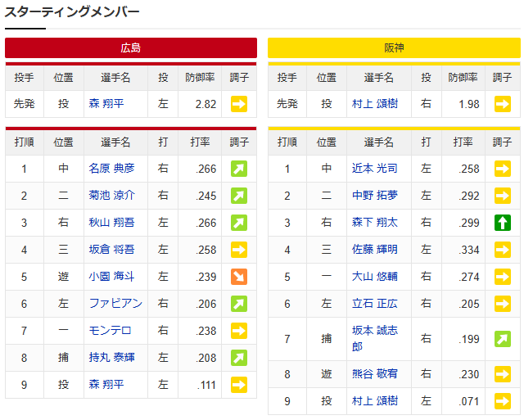Click green up-right arrow for 秋山 翔吾
This screenshot has width=524, height=420.
239,223
